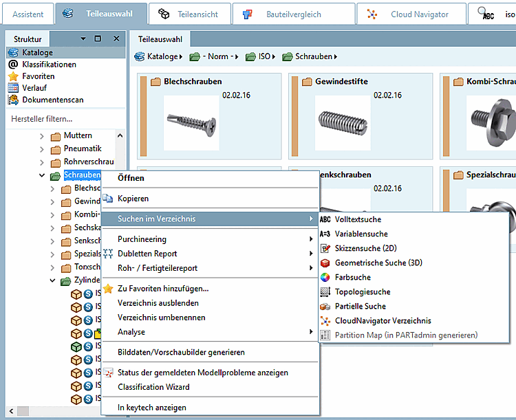Expand the Muttern tree folder

click(x=43, y=136)
